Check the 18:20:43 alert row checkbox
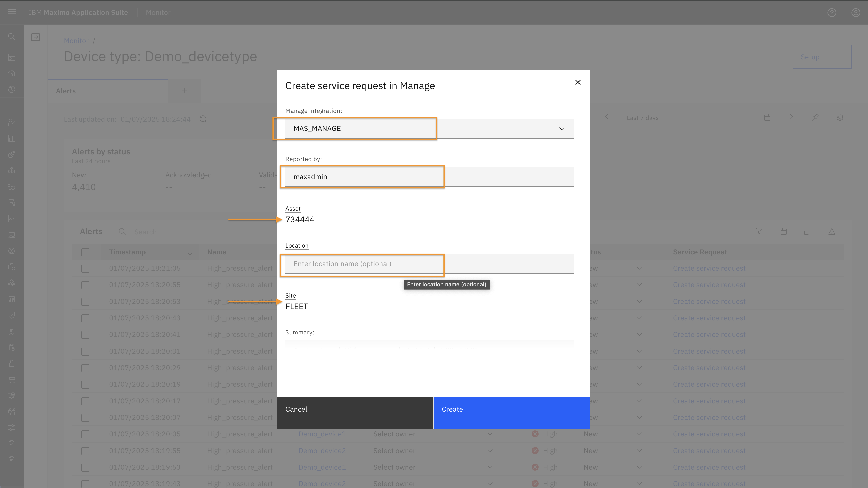Screen dimensions: 868x488 (x=85, y=318)
